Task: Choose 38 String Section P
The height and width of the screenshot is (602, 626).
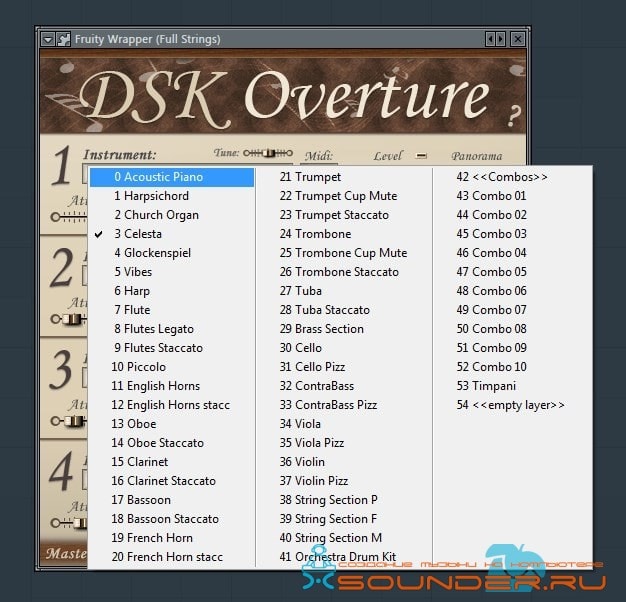Action: (344, 500)
